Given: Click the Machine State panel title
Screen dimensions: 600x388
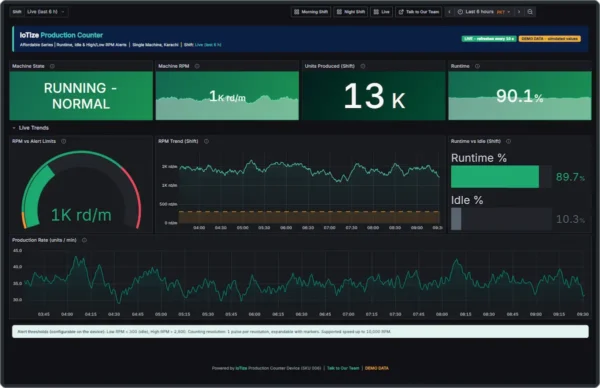Looking at the screenshot, I should coord(28,66).
